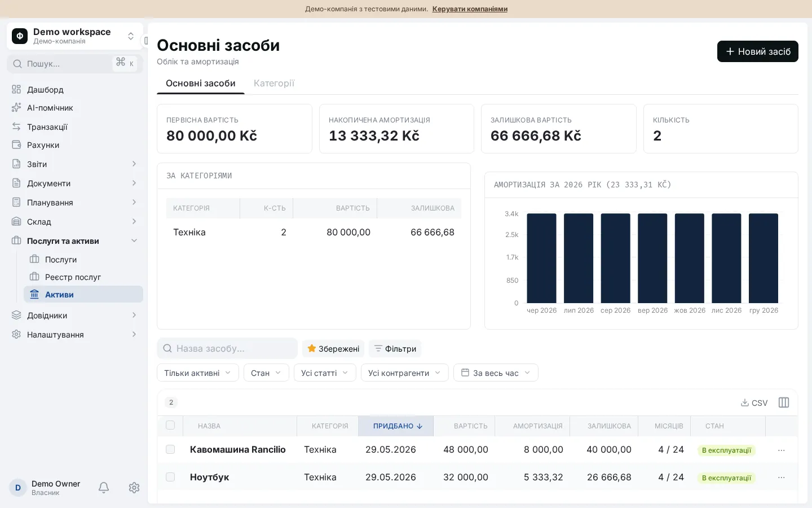This screenshot has width=812, height=508.
Task: Switch to the Категорії tab
Action: coord(274,84)
